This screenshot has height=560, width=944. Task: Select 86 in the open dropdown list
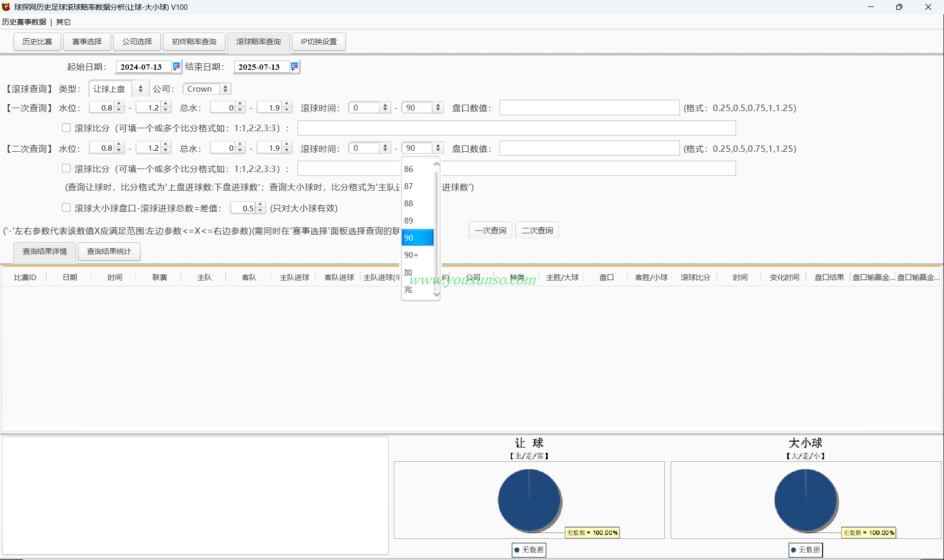417,169
